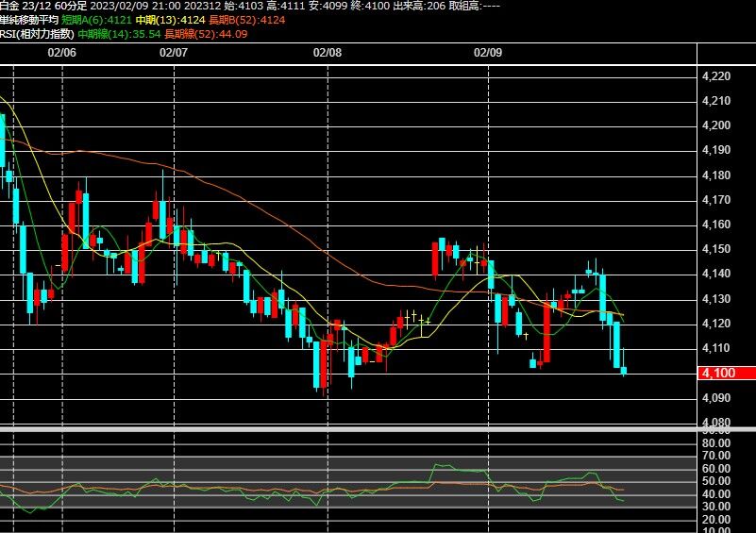Click the 4,200 price axis label
Screen dimensions: 756x533
pyautogui.click(x=716, y=125)
